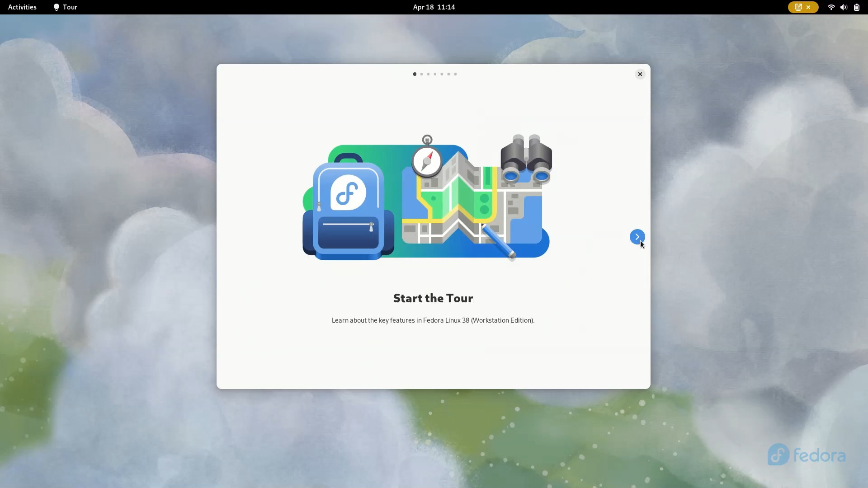
Task: Select the first page indicator dot
Action: pyautogui.click(x=415, y=74)
